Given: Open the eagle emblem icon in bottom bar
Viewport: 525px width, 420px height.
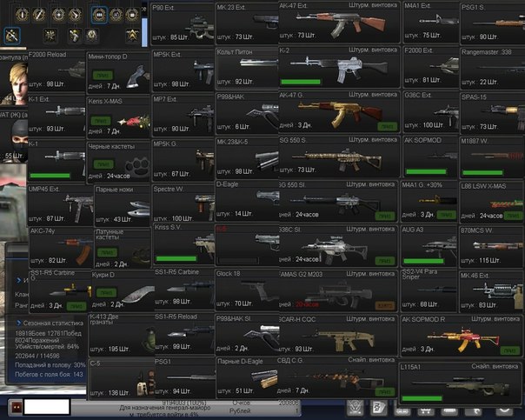Looking at the screenshot, I should coord(355,408).
